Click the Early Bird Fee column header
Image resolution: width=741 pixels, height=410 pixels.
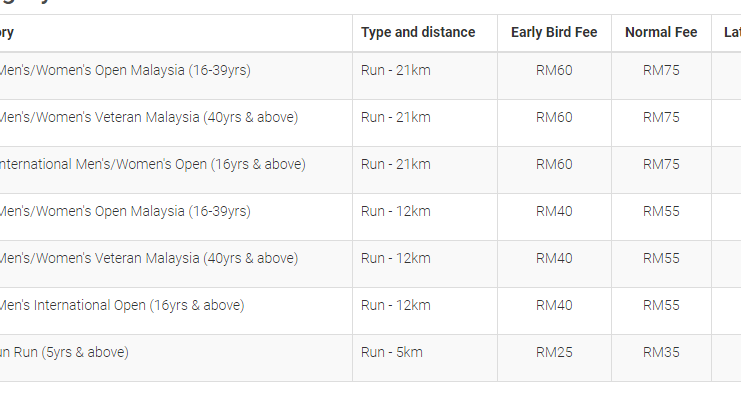coord(553,32)
